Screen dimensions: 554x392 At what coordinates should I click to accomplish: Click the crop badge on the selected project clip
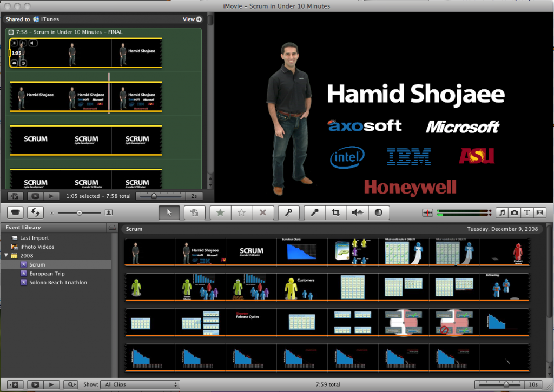(23, 43)
